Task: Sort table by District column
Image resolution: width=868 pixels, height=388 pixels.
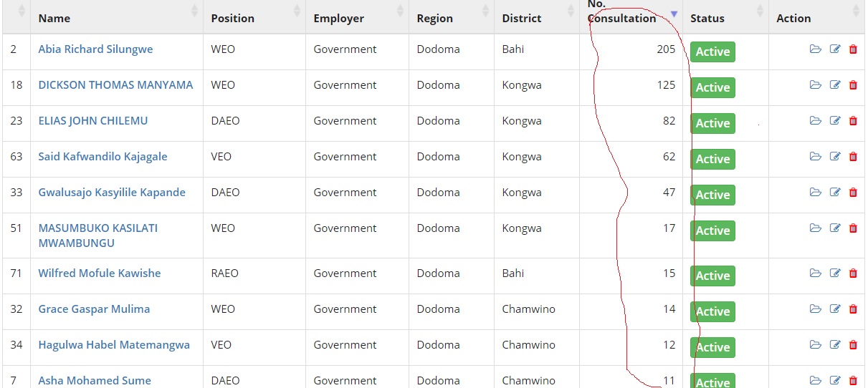Action: [522, 19]
